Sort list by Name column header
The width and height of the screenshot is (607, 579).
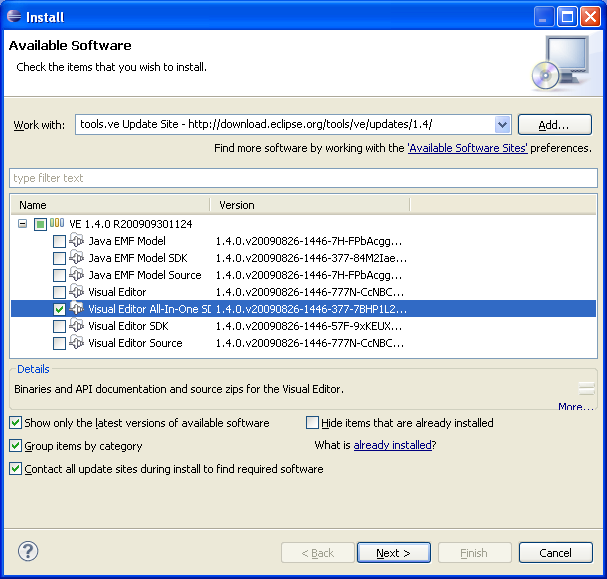[x=110, y=205]
